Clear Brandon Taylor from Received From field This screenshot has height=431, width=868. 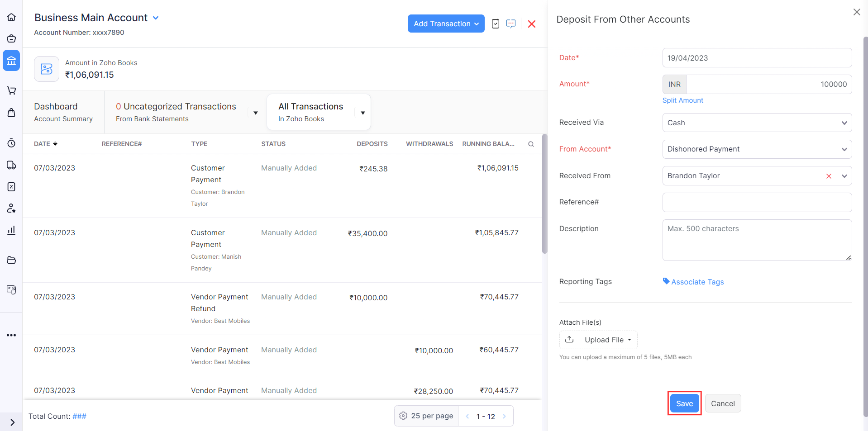pos(829,176)
